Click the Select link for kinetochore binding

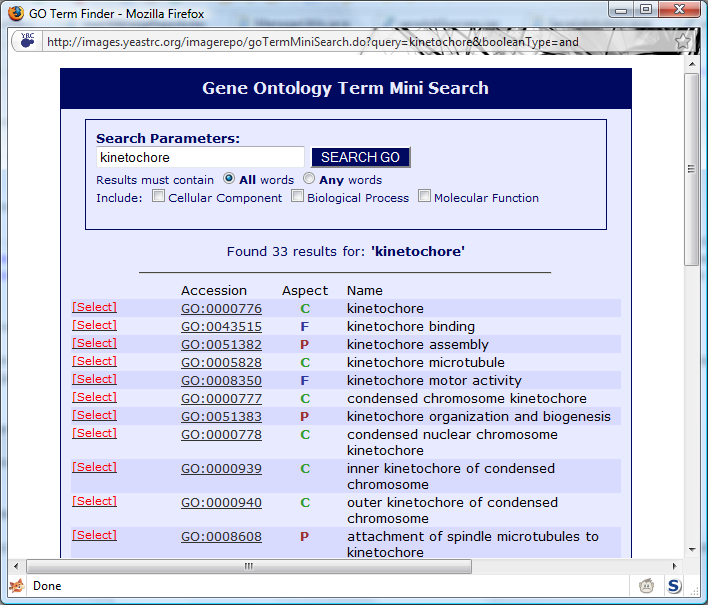click(94, 325)
